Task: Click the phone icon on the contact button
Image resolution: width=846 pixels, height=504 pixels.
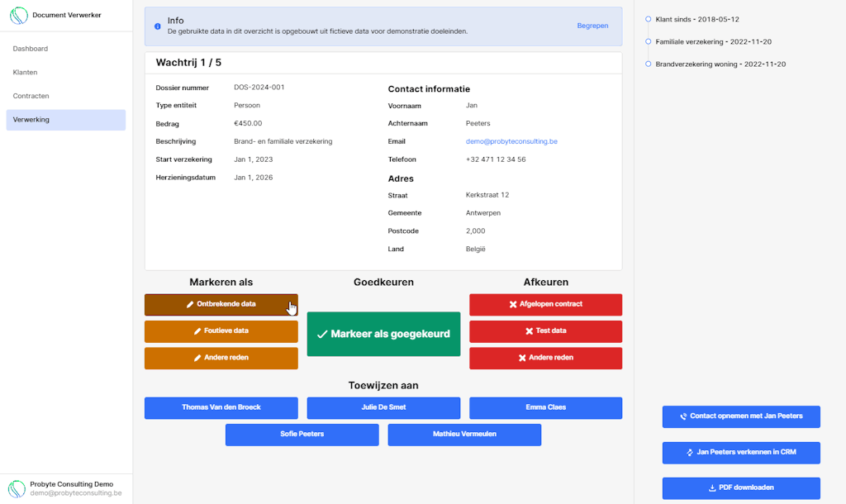Action: coord(683,416)
